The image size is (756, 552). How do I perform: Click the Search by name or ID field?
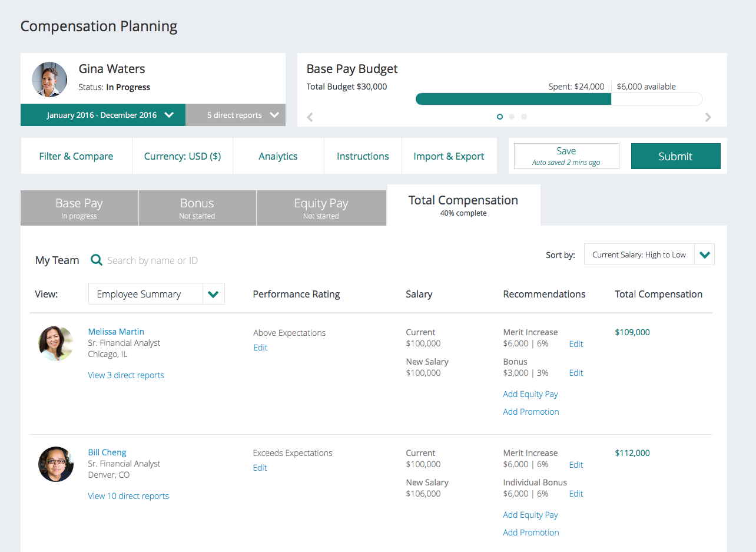pyautogui.click(x=152, y=260)
